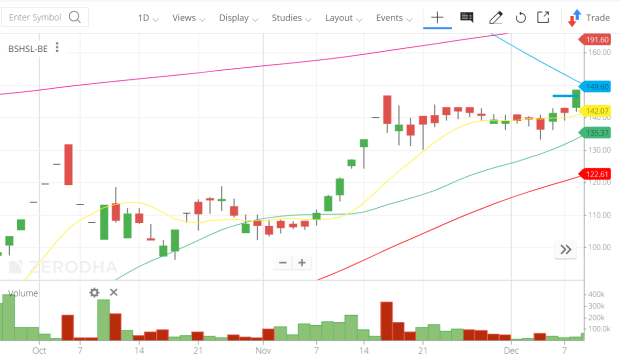Click the 142.07 yellow price label
Viewport: 625px width, 360px height.
(x=595, y=111)
